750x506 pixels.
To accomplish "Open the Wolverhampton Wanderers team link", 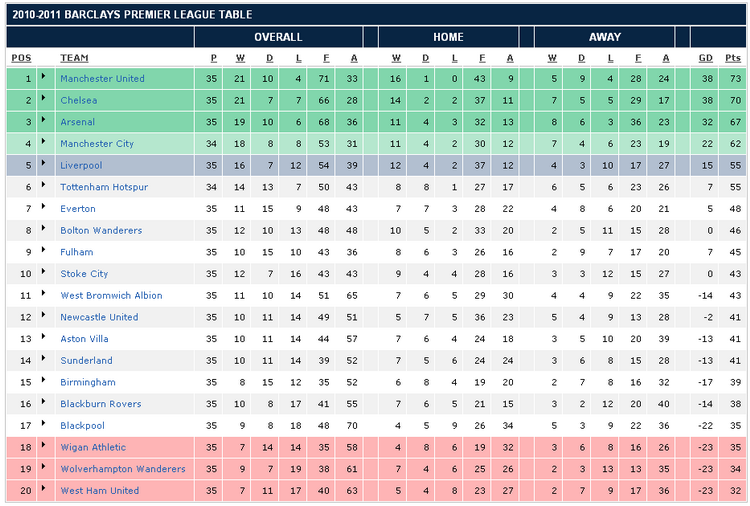I will 122,469.
